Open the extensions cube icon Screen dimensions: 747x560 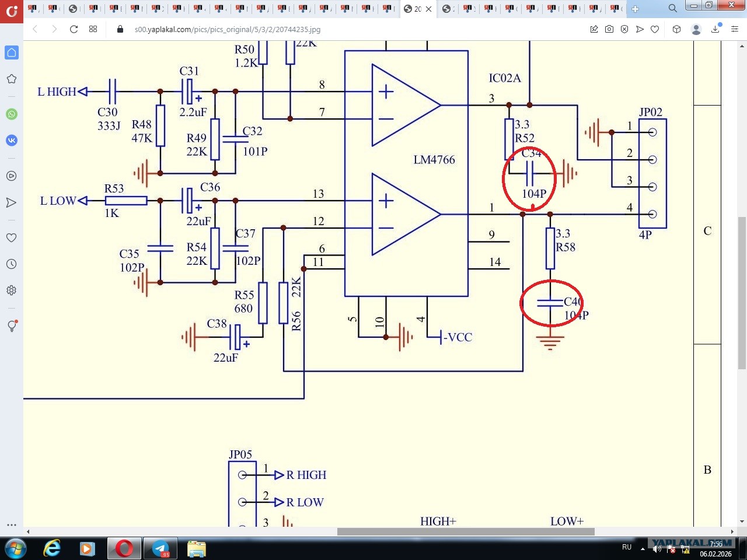coord(677,29)
